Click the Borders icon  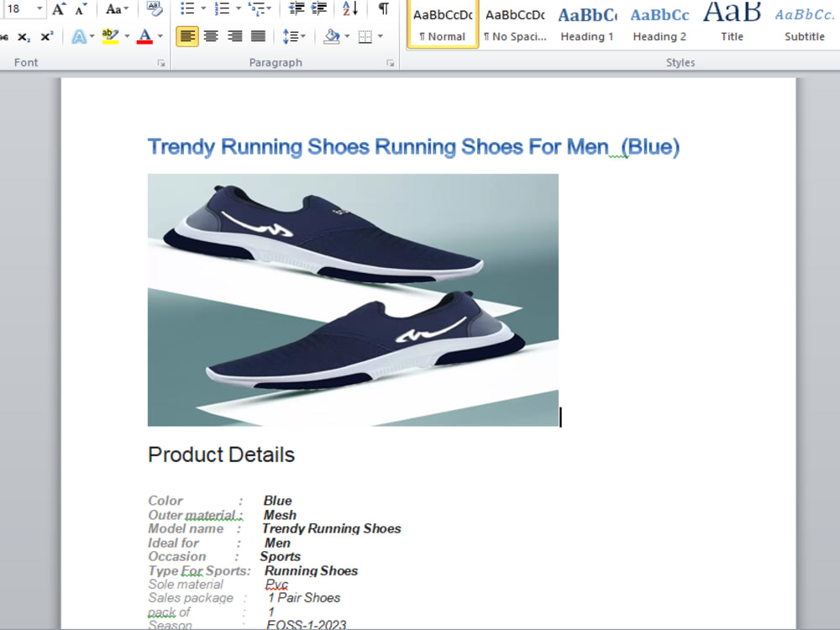pyautogui.click(x=365, y=36)
